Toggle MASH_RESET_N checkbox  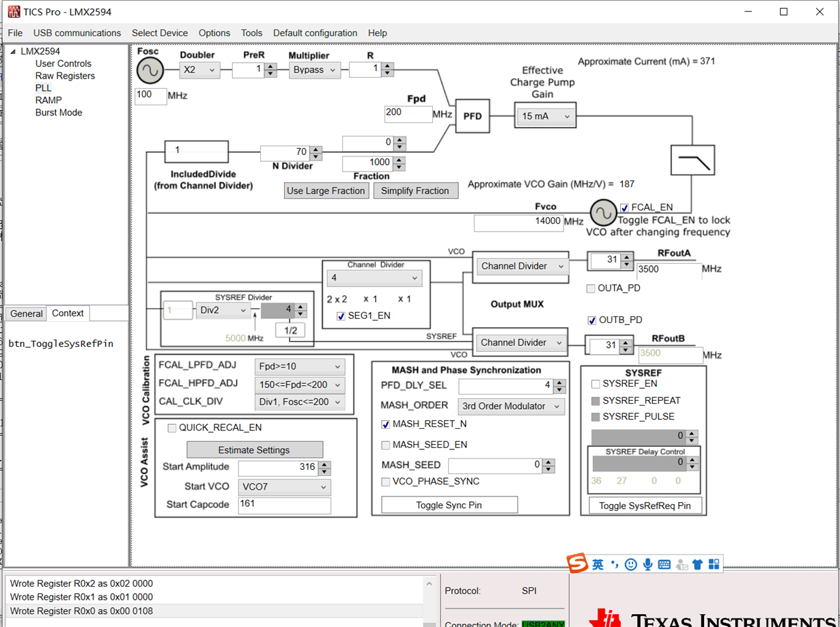[386, 424]
